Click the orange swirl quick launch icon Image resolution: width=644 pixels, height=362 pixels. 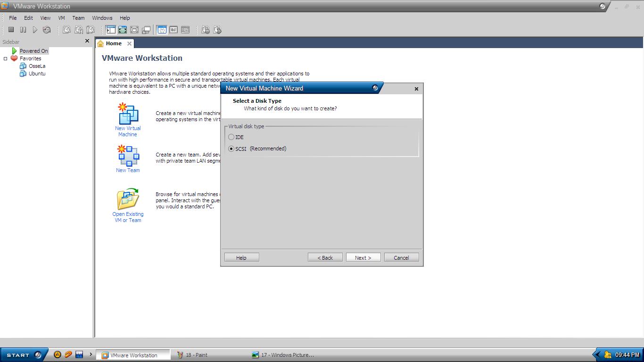(68, 354)
